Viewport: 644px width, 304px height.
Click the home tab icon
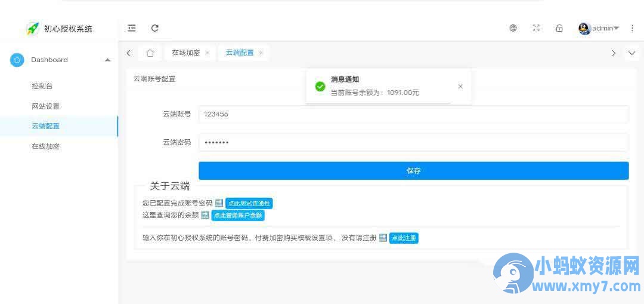click(x=150, y=53)
